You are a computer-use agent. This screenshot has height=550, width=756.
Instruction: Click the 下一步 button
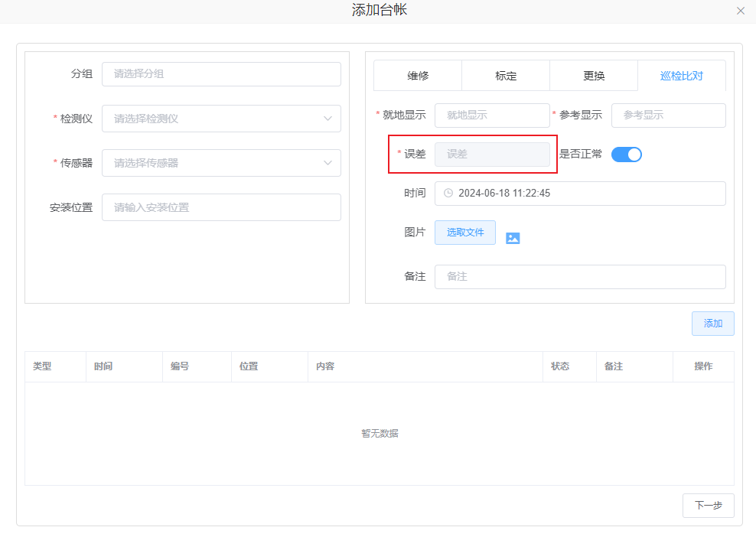708,506
